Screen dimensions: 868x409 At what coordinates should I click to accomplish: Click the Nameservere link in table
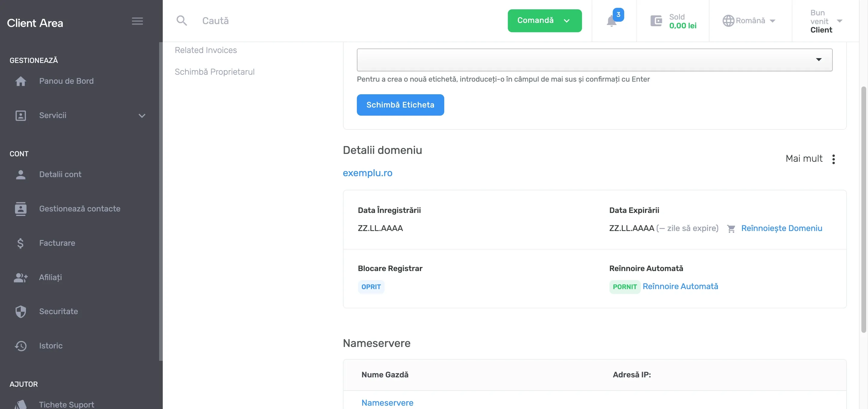click(x=387, y=403)
